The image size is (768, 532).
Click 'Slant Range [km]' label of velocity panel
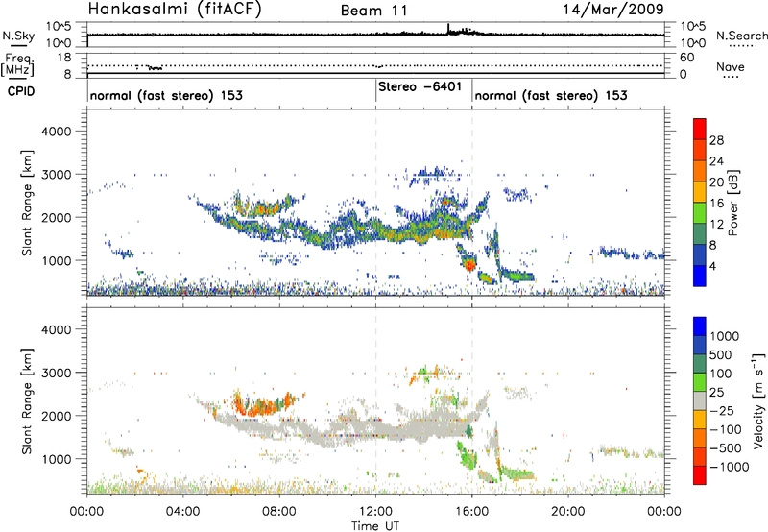click(27, 401)
